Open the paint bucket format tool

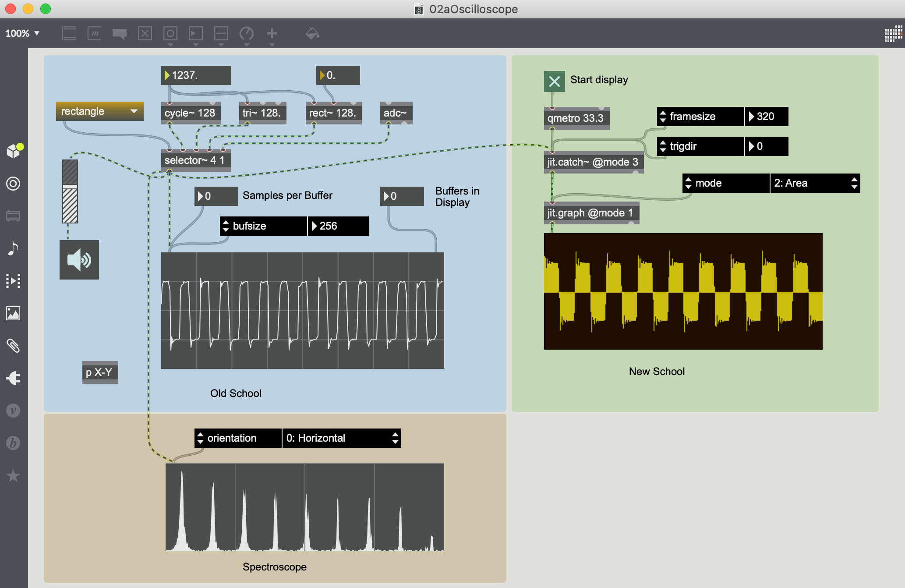click(312, 33)
